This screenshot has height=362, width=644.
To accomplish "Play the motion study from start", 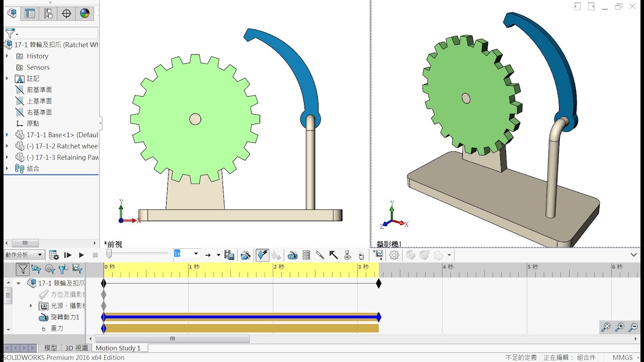I will coord(68,255).
